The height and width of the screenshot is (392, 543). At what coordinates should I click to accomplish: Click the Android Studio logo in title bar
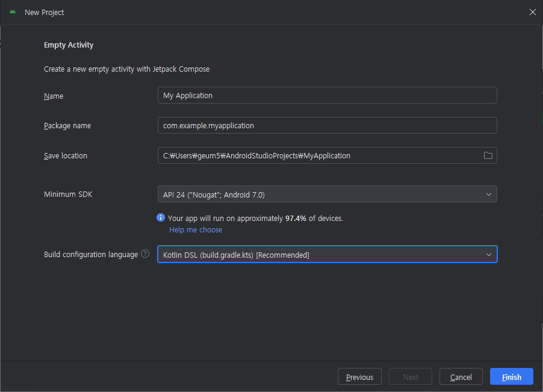coord(13,12)
